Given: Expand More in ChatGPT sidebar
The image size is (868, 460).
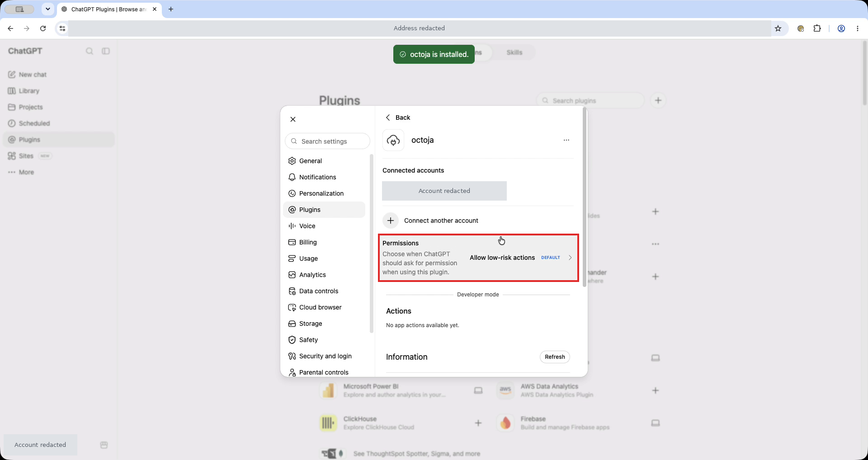Looking at the screenshot, I should (x=59, y=172).
